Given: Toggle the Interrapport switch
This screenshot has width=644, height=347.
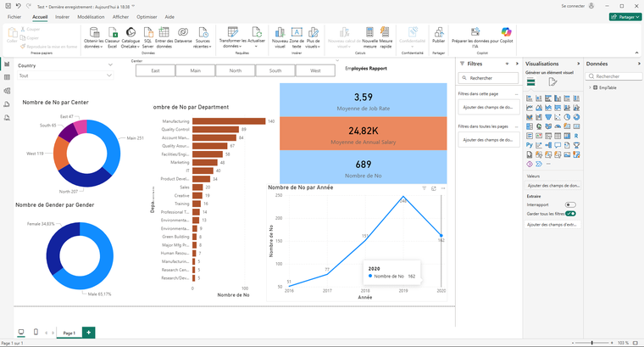Looking at the screenshot, I should pos(570,204).
